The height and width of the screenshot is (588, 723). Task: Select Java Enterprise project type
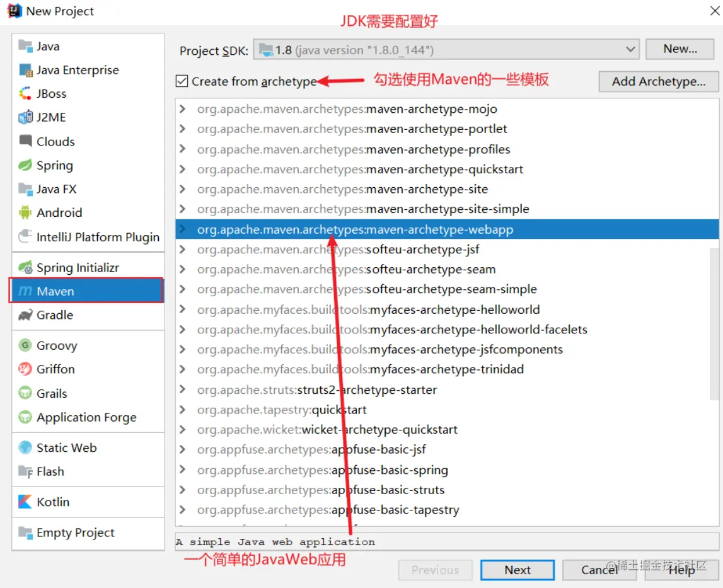tap(88, 70)
